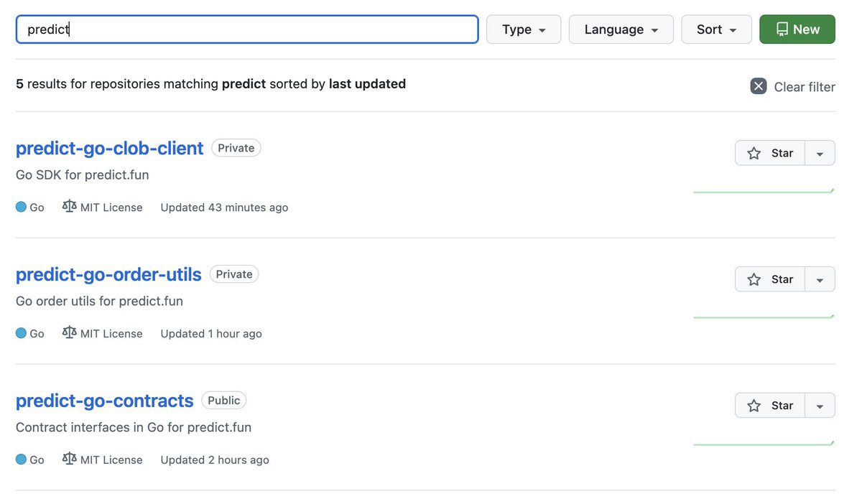
Task: Open the predict-go-order-utils repository
Action: pyautogui.click(x=108, y=274)
